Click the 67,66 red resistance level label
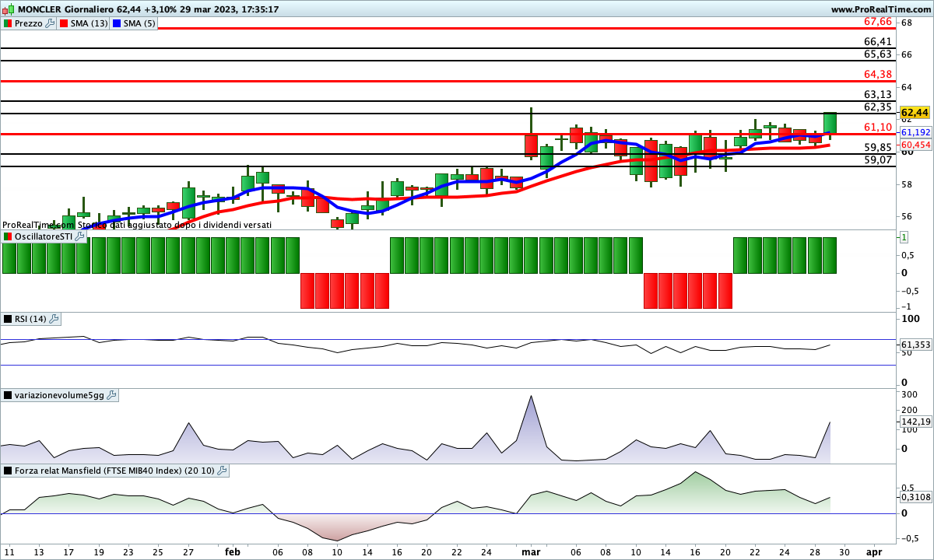This screenshot has height=560, width=934. pos(878,21)
